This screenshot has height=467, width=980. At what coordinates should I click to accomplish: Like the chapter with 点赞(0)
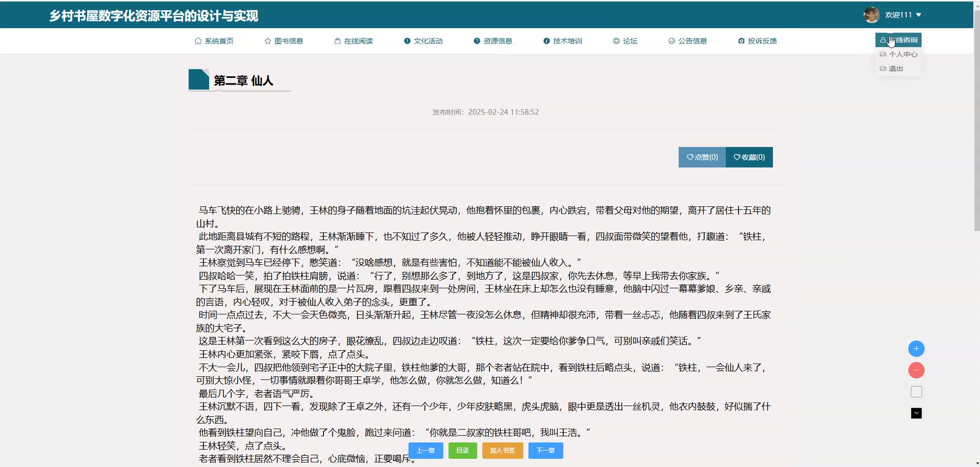coord(702,157)
